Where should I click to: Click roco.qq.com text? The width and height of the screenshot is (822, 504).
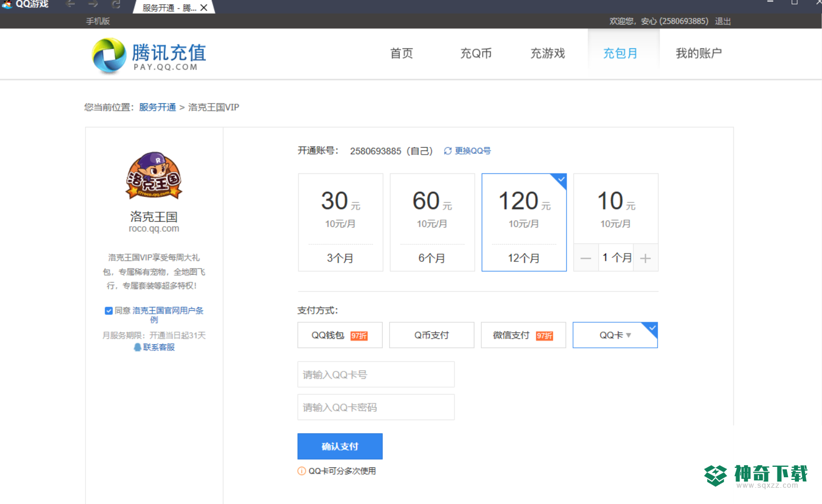click(154, 229)
